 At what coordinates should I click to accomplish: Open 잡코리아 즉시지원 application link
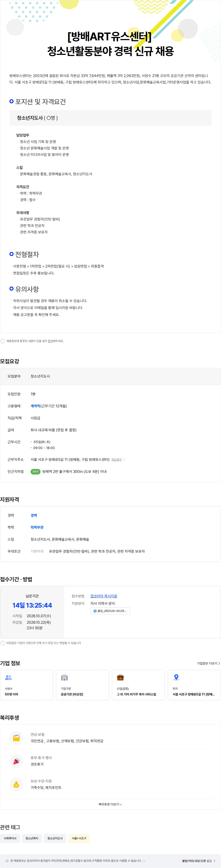[x=104, y=596]
